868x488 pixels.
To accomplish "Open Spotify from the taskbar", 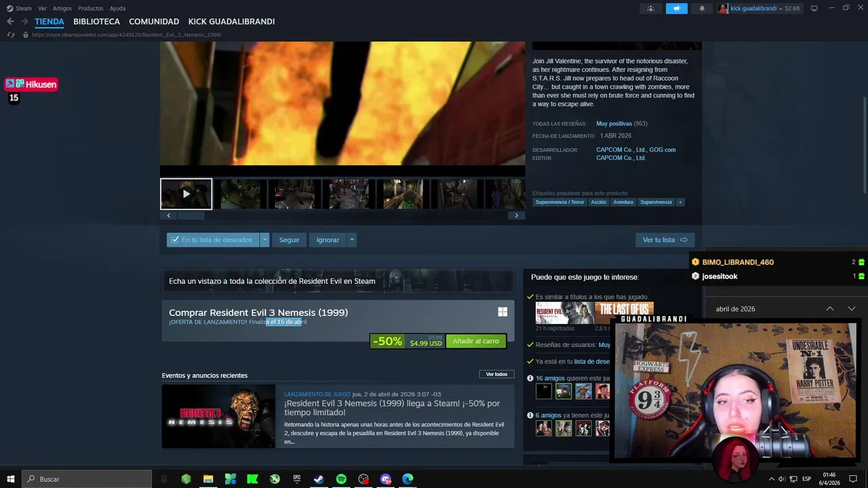I will 341,479.
